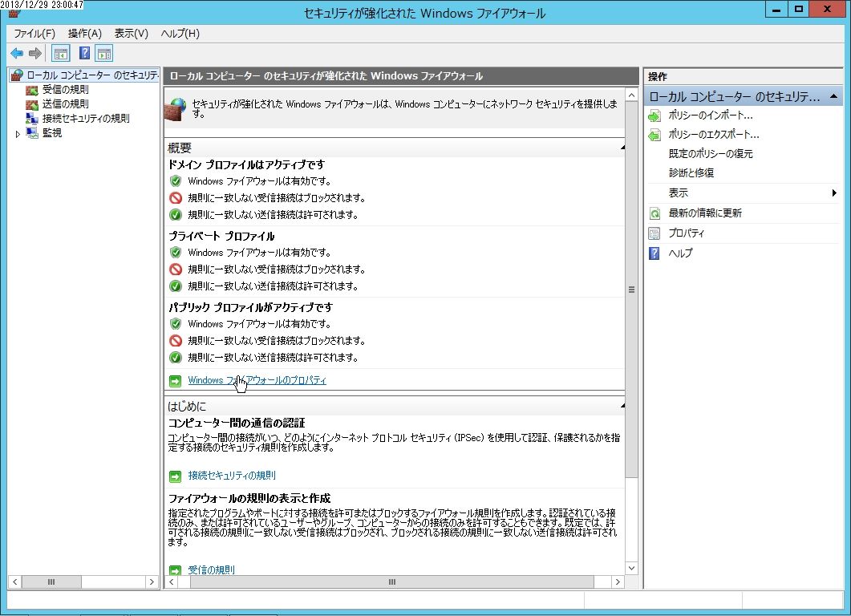Open the 表示(V) menu
This screenshot has height=616, width=851.
click(x=131, y=34)
